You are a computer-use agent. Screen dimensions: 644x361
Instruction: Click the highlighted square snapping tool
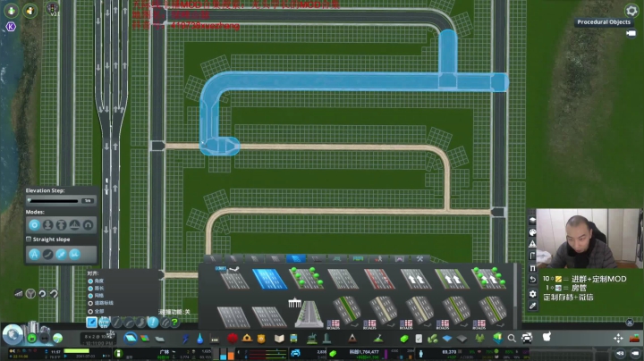coord(91,323)
